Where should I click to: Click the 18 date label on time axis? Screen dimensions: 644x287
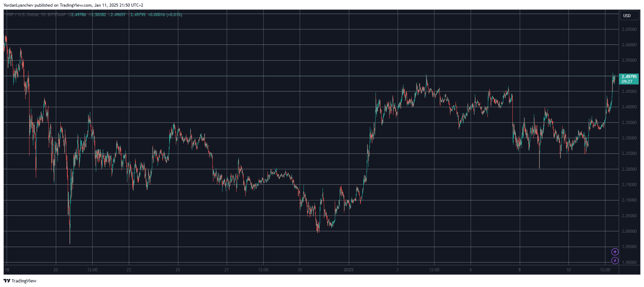pos(7,270)
